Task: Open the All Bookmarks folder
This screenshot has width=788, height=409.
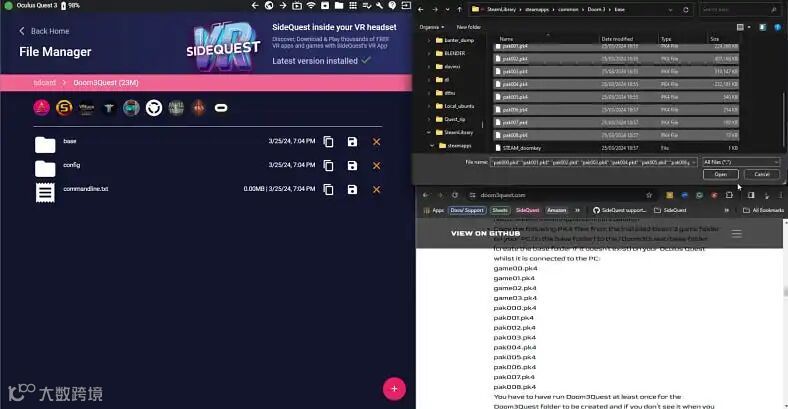Action: click(x=764, y=210)
